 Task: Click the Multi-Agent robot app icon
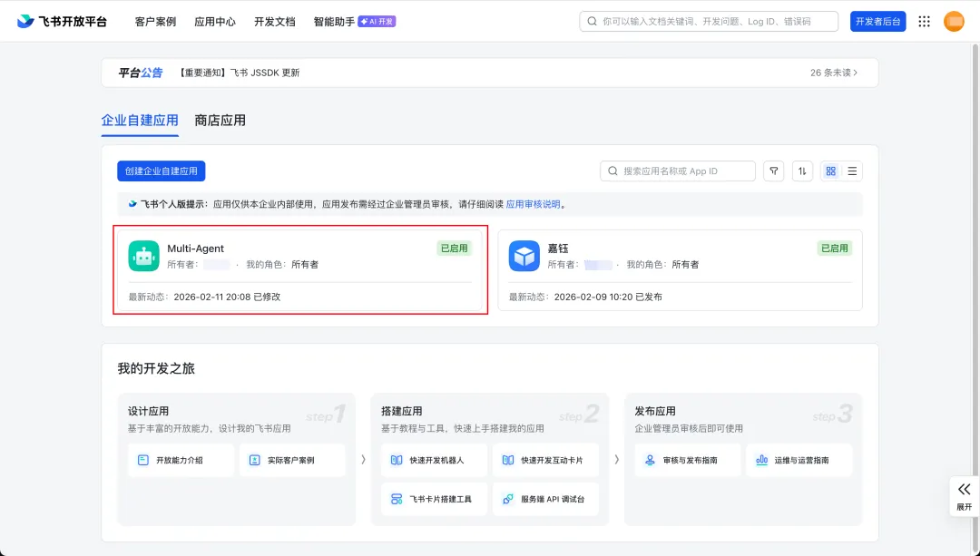coord(143,256)
